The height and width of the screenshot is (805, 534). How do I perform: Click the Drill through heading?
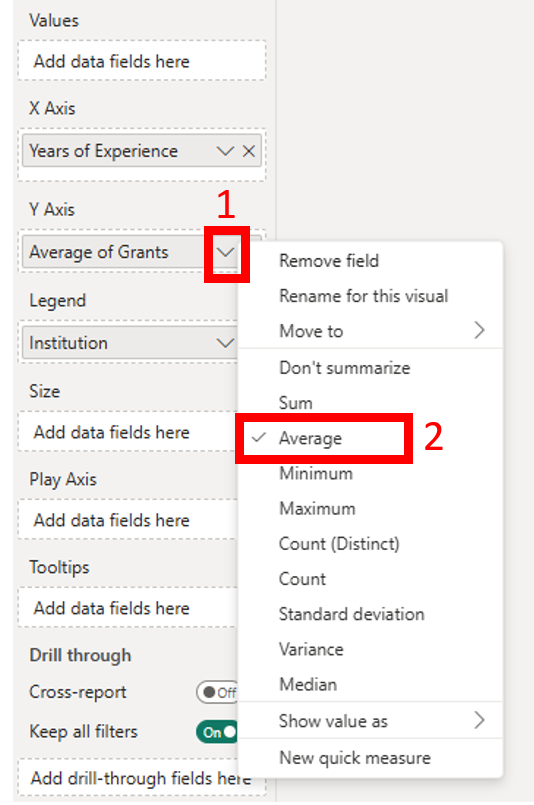[x=80, y=656]
